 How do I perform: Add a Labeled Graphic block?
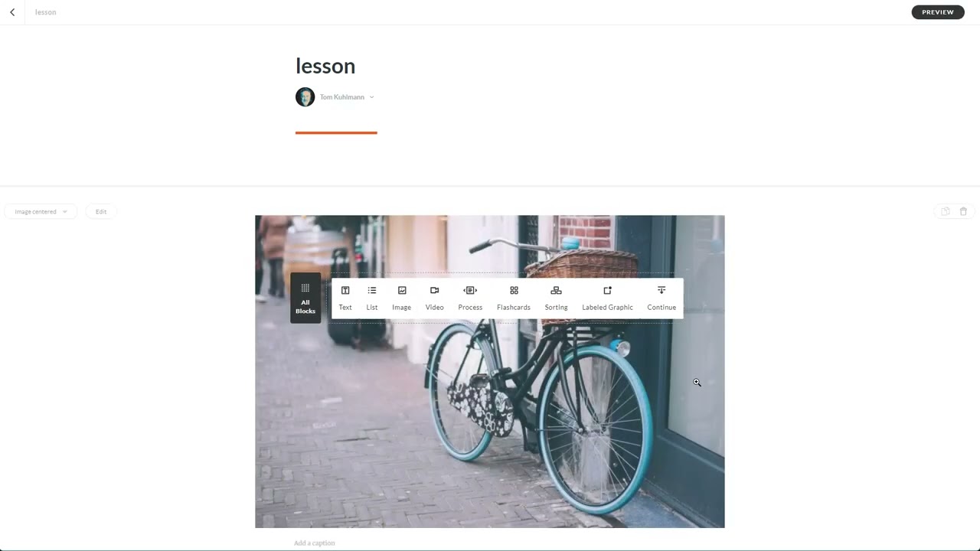point(607,298)
